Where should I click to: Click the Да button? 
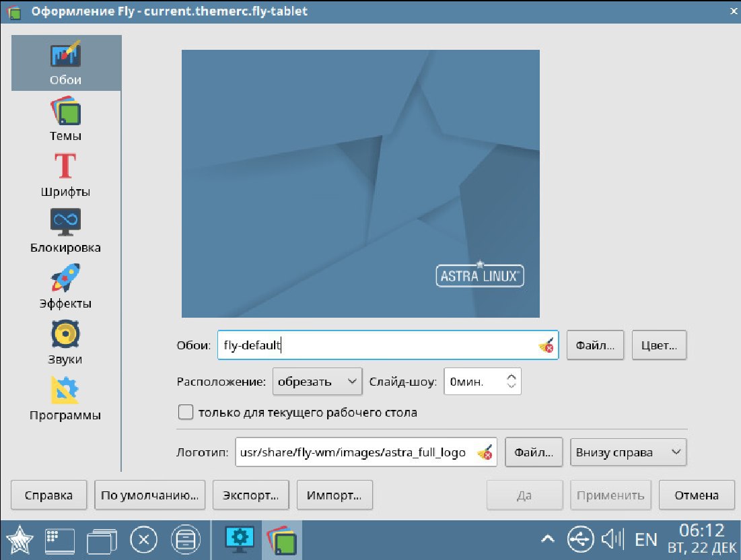[x=524, y=495]
